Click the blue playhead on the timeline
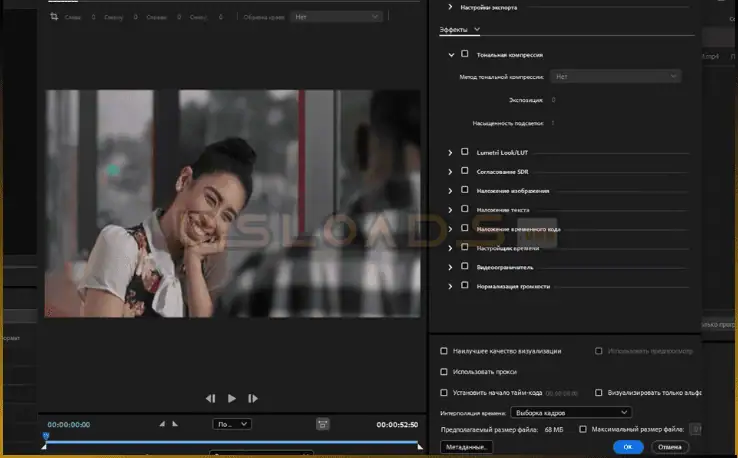Image resolution: width=738 pixels, height=458 pixels. click(x=46, y=436)
